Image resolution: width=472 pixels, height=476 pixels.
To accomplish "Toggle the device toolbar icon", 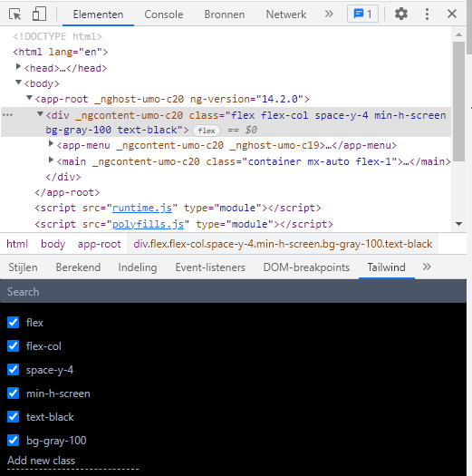I will click(39, 14).
